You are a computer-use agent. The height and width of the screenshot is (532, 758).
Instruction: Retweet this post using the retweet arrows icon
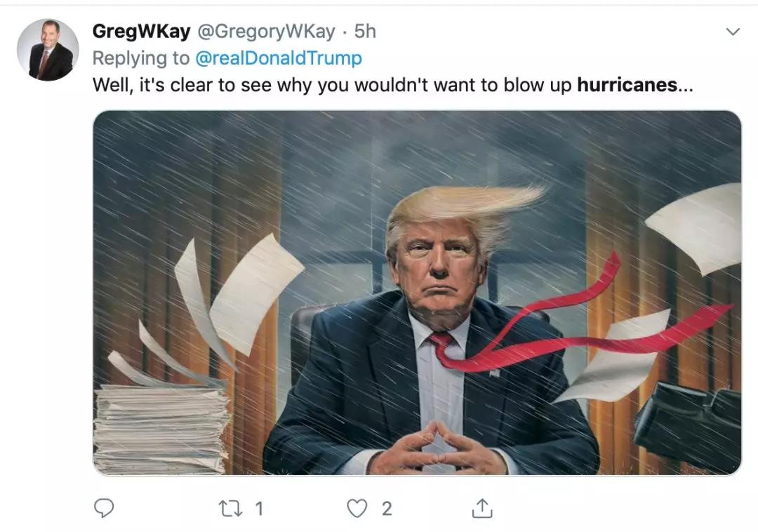[x=231, y=508]
